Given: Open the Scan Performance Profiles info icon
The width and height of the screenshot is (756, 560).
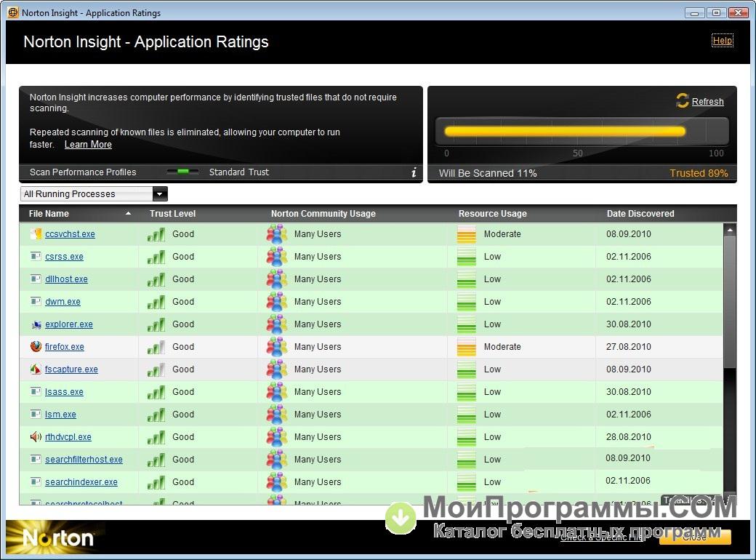Looking at the screenshot, I should click(x=414, y=172).
